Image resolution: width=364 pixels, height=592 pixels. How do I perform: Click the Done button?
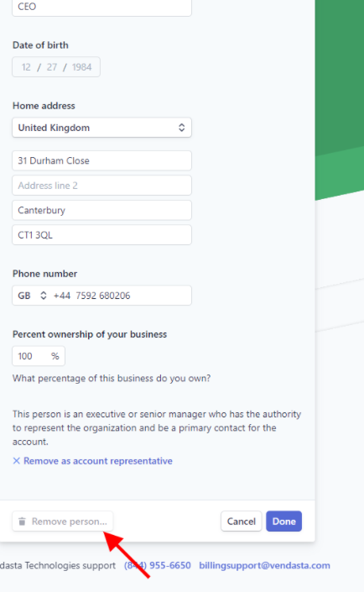(x=283, y=521)
